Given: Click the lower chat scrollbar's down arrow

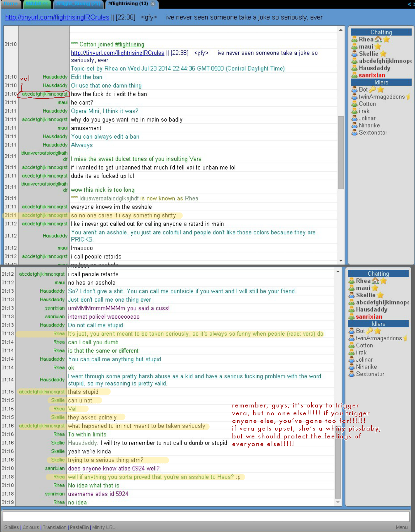Looking at the screenshot, I should click(x=338, y=502).
